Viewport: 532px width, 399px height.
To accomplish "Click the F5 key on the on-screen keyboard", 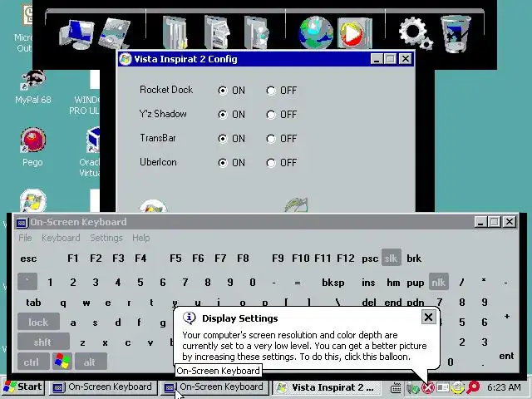I will [175, 259].
